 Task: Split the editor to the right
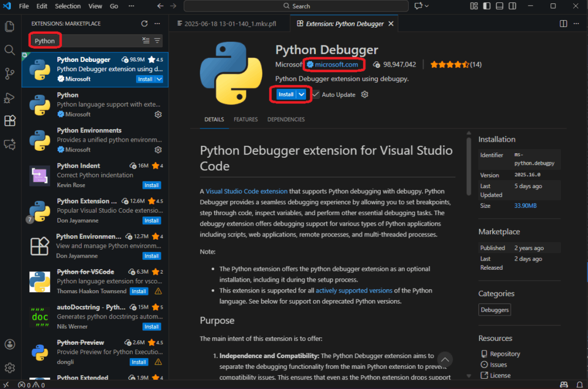point(563,24)
